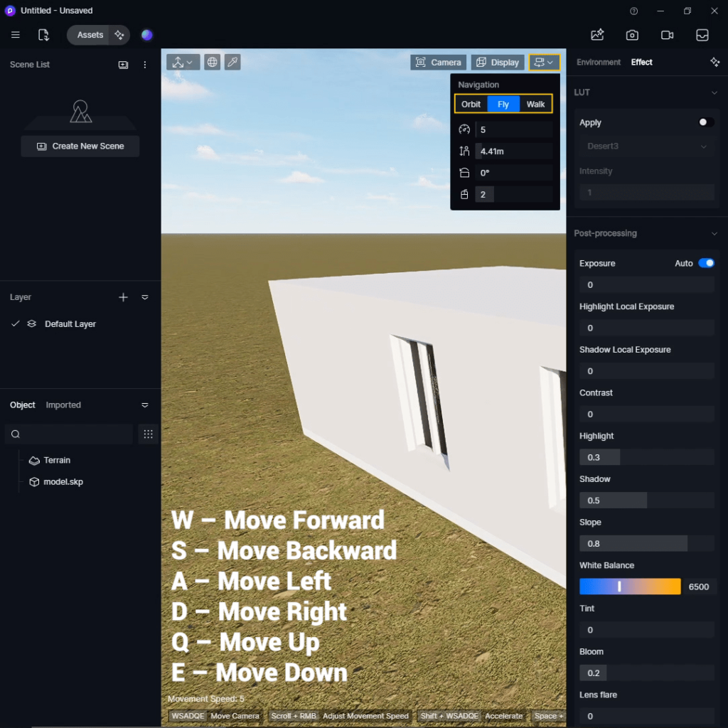728x728 pixels.
Task: Disable the Auto exposure toggle
Action: (706, 263)
